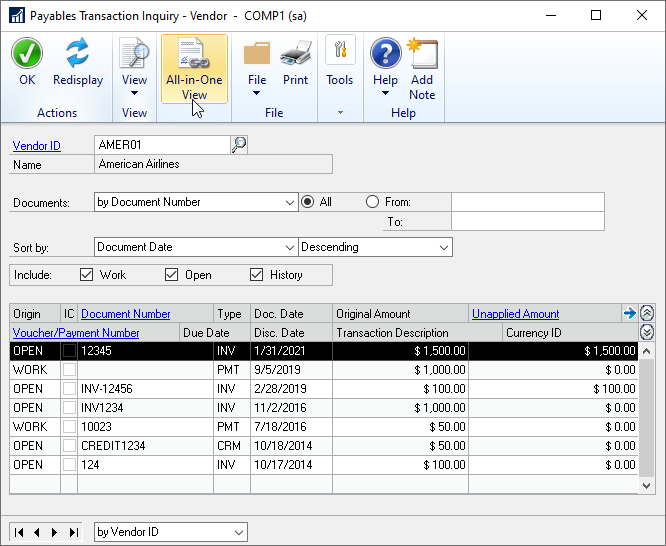Select document 124 row
The height and width of the screenshot is (546, 666).
pos(324,464)
